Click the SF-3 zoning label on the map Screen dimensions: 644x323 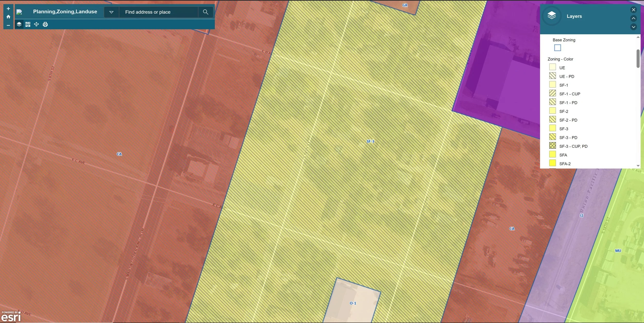pyautogui.click(x=370, y=141)
